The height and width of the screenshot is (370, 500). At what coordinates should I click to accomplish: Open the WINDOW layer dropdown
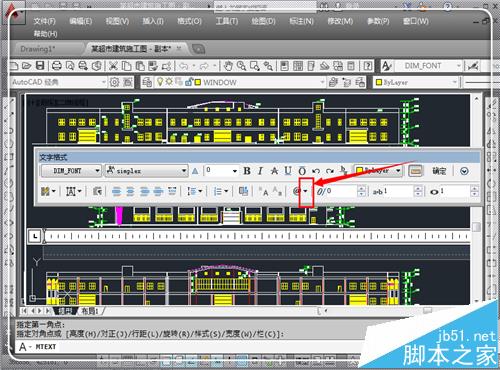(240, 82)
